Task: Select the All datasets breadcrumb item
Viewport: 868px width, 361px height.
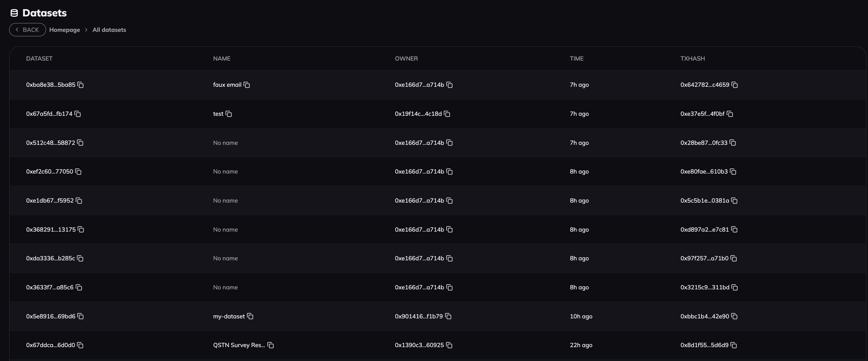Action: pyautogui.click(x=109, y=30)
